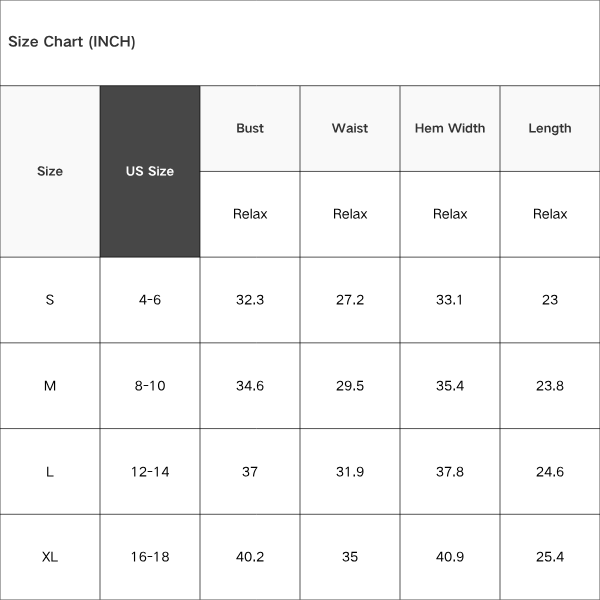The width and height of the screenshot is (600, 600).
Task: Select the S size row label
Action: pos(50,300)
